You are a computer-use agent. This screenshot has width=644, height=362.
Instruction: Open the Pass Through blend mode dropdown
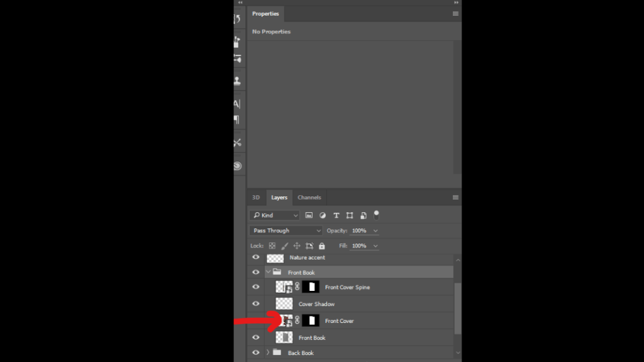point(286,231)
